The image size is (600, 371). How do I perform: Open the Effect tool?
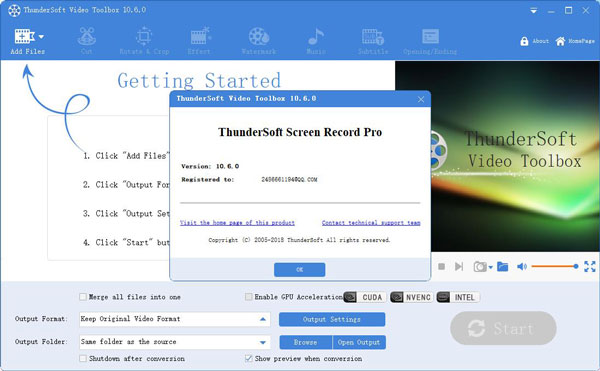pyautogui.click(x=199, y=41)
